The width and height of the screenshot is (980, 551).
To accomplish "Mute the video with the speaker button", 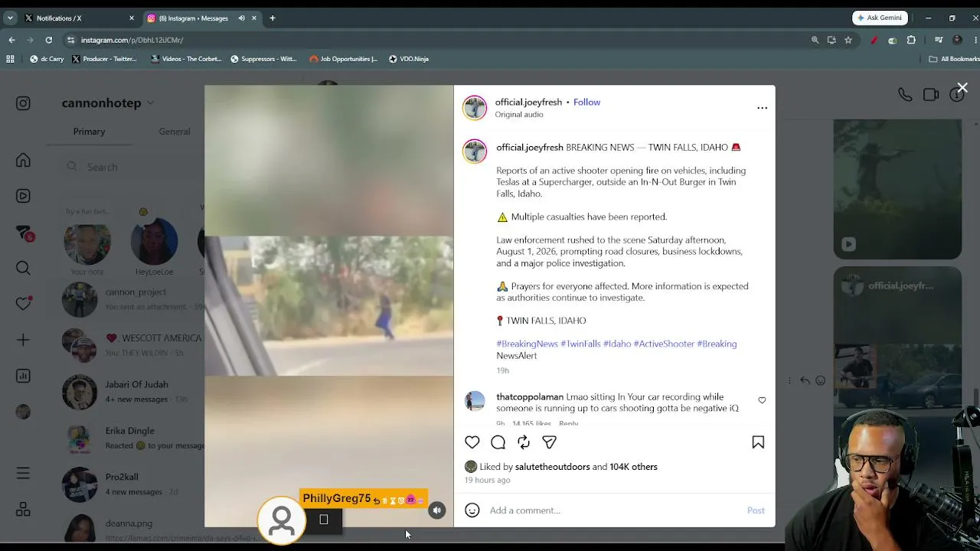I will (x=436, y=510).
